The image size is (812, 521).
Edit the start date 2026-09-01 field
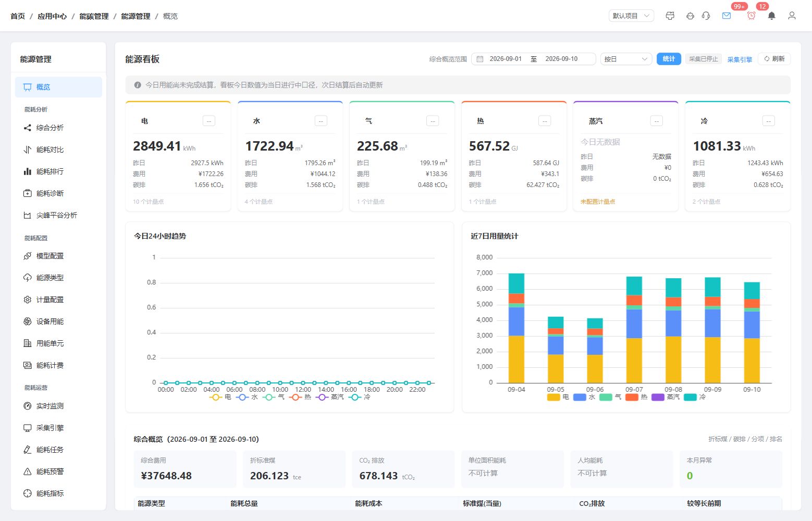(x=506, y=59)
